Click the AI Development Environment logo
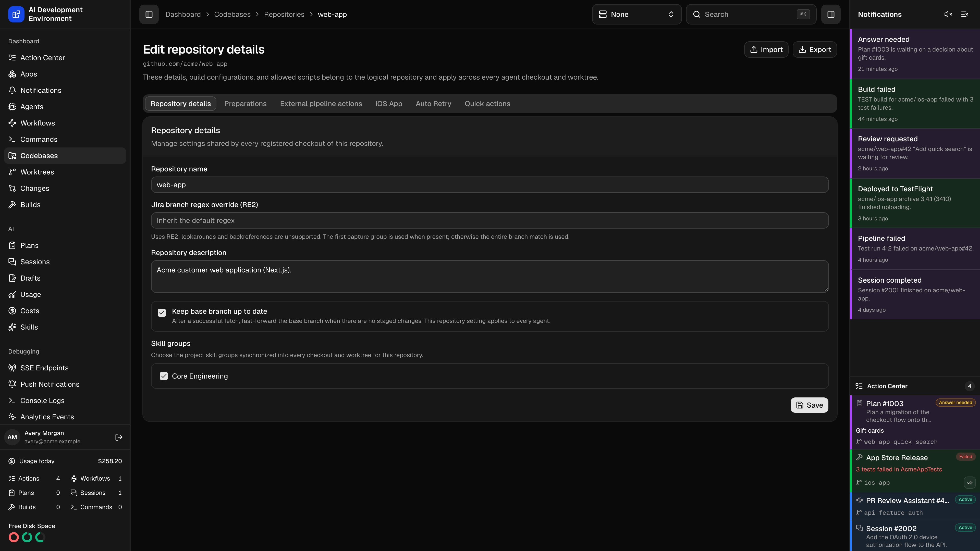The image size is (980, 551). click(16, 15)
